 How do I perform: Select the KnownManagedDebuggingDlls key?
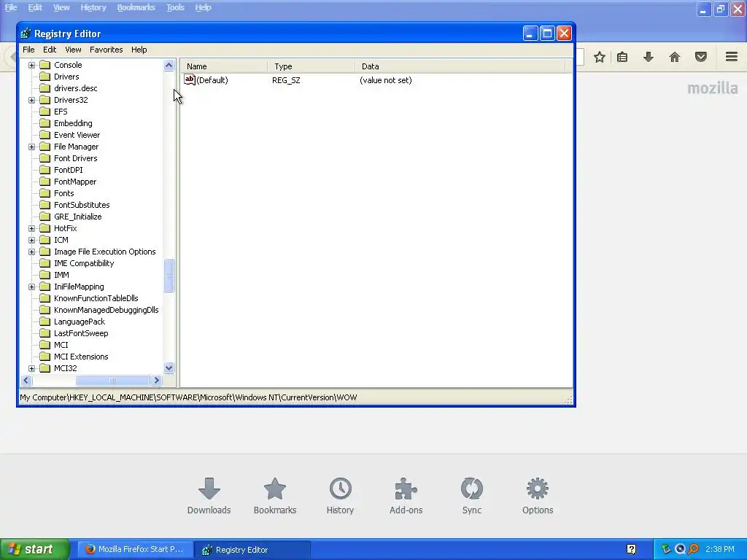107,310
